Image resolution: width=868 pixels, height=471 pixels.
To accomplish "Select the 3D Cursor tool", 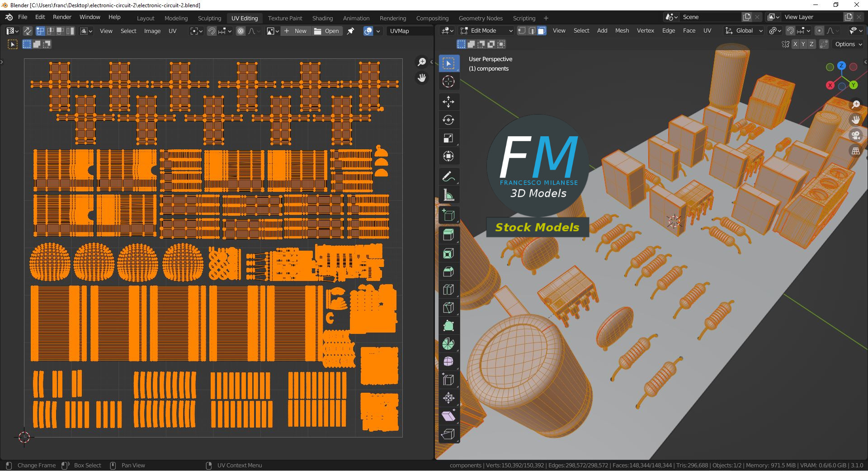I will [x=448, y=81].
